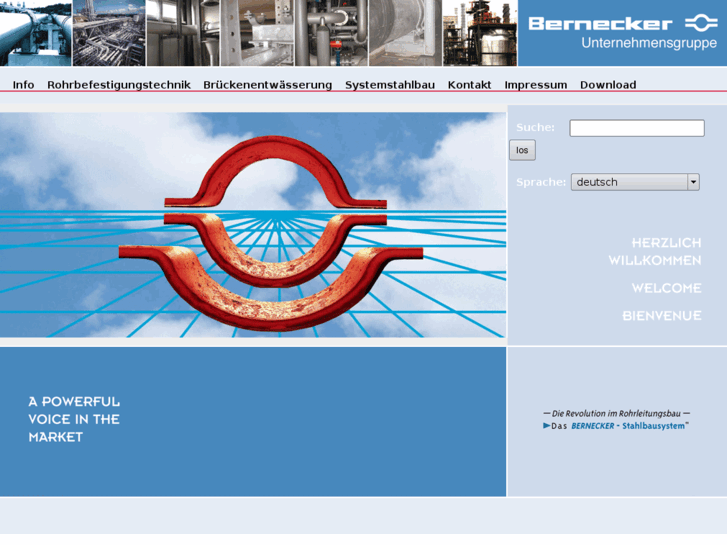727x545 pixels.
Task: Click the red pipe clamp hero image
Action: point(253,225)
